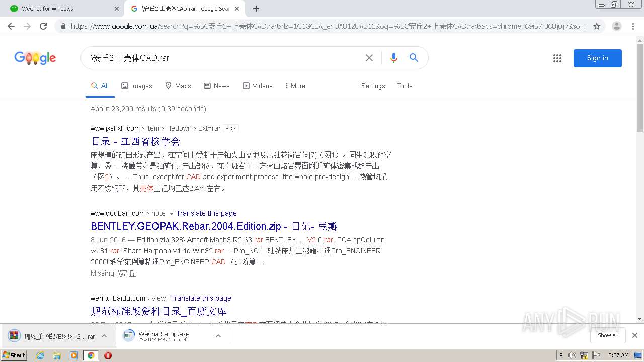This screenshot has height=362, width=644.
Task: Open the Google apps grid
Action: point(557,58)
